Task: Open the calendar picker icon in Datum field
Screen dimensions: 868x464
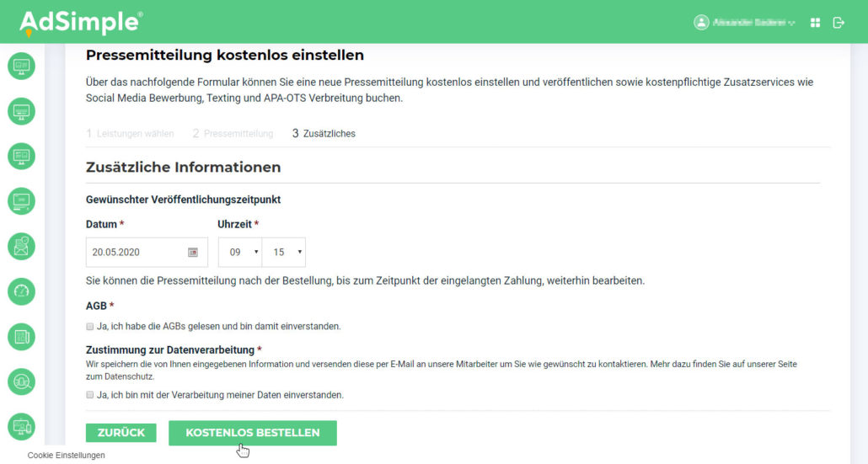Action: point(192,252)
